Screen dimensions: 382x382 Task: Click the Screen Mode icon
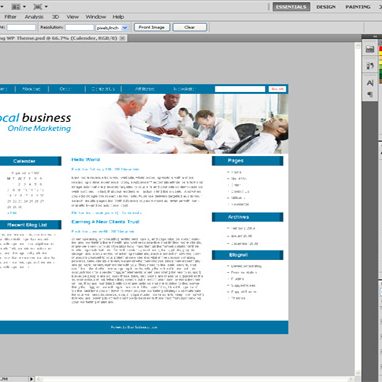(x=38, y=7)
